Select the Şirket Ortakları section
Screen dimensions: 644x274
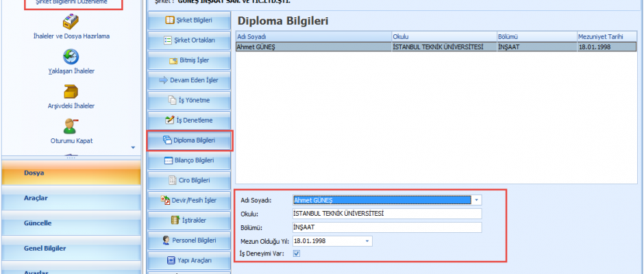coord(190,40)
